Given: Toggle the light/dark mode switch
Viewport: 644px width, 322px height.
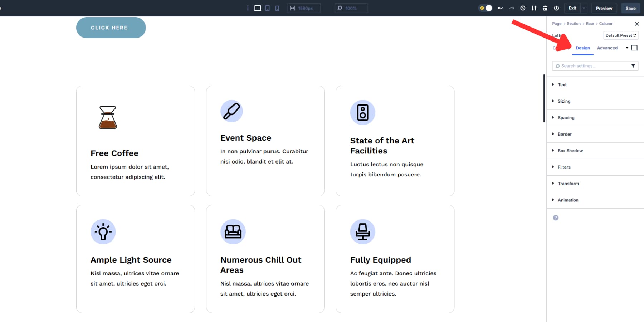Looking at the screenshot, I should coord(485,8).
